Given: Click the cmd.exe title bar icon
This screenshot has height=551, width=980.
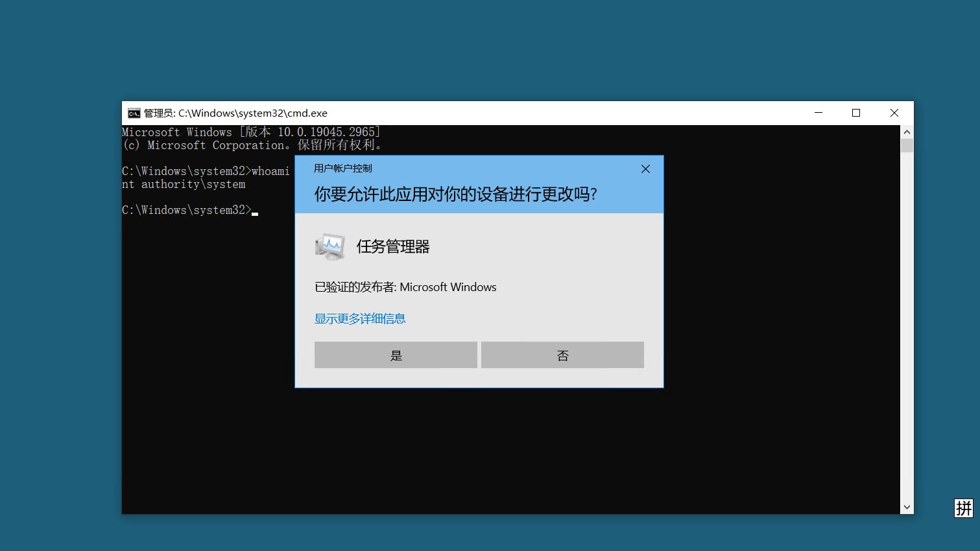Looking at the screenshot, I should [134, 113].
